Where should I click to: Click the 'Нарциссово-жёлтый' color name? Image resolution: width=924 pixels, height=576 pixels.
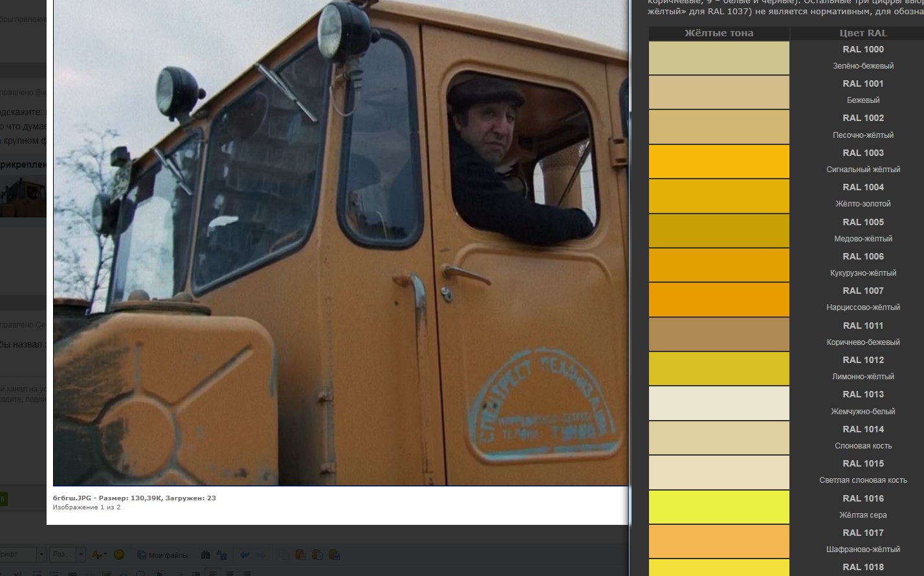tap(863, 307)
